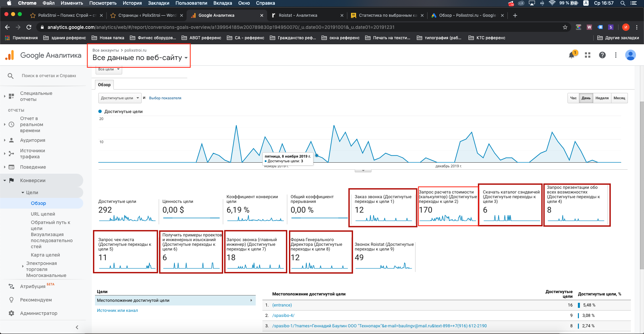Collapse the Цели subsection
Image resolution: width=644 pixels, height=334 pixels.
[x=23, y=192]
